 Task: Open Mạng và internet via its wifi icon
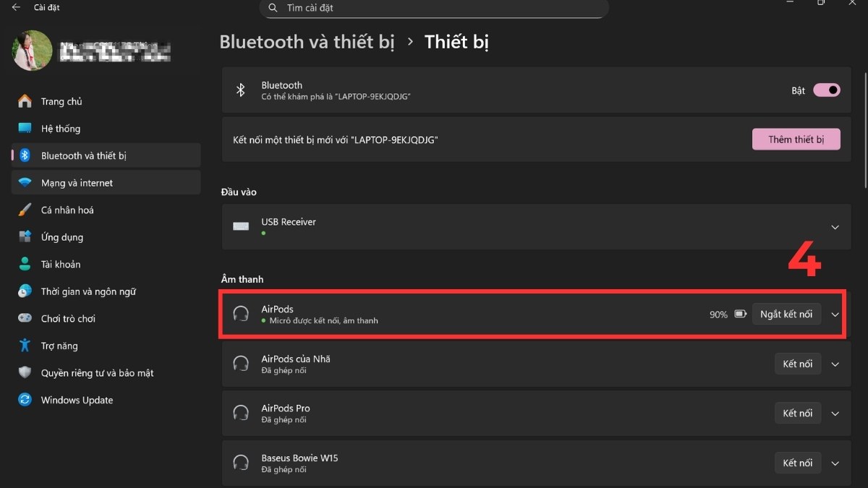(24, 182)
